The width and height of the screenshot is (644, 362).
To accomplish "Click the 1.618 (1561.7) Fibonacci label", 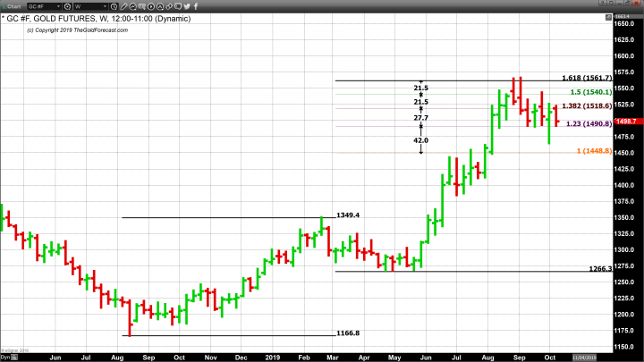I will [586, 78].
